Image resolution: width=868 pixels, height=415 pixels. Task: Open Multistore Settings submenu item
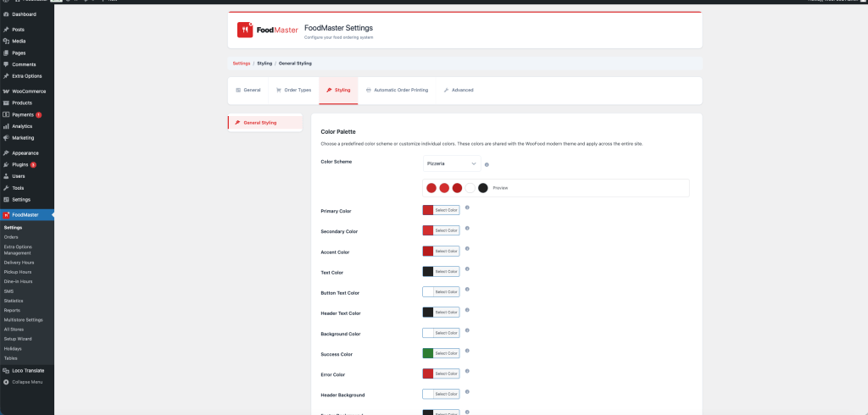(23, 320)
